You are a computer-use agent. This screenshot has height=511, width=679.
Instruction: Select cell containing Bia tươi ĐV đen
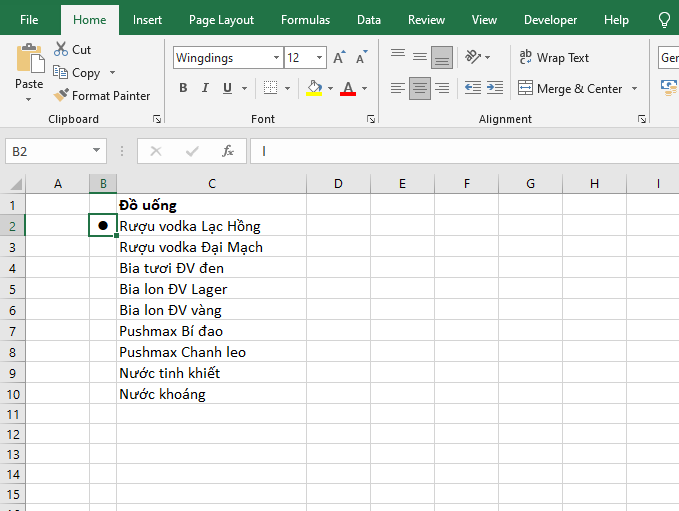tap(210, 268)
